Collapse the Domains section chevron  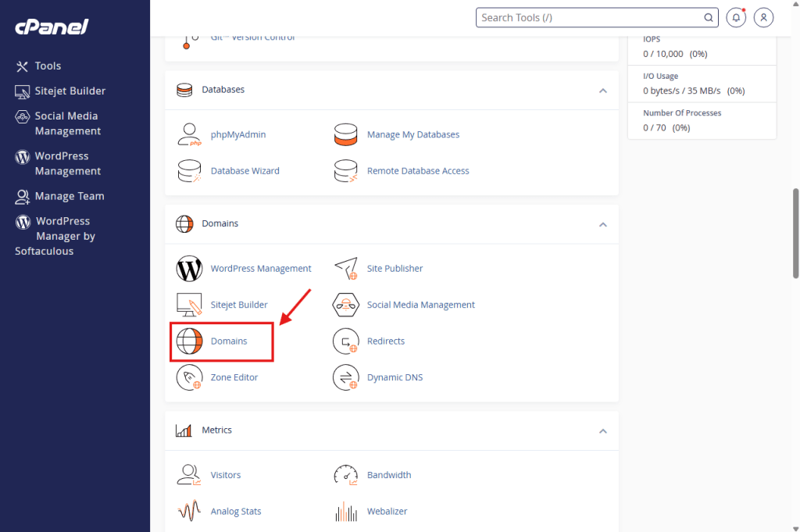pos(602,224)
